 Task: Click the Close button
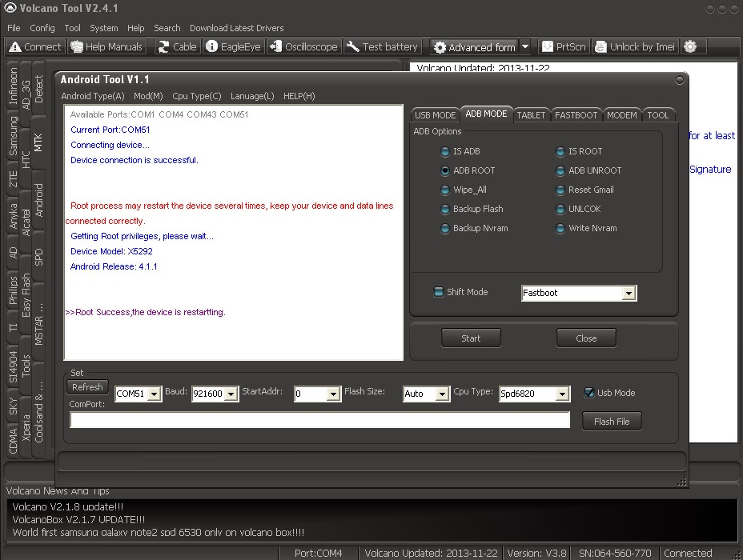click(x=586, y=338)
